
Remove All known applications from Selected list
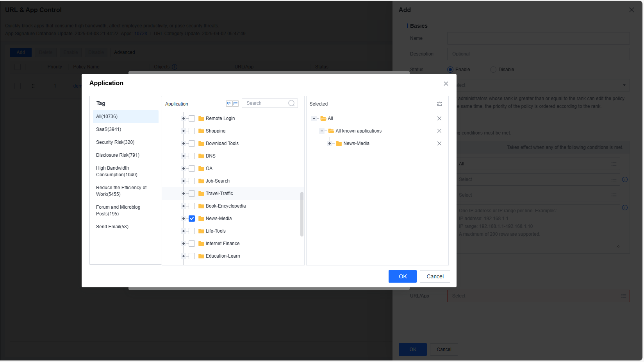click(439, 131)
